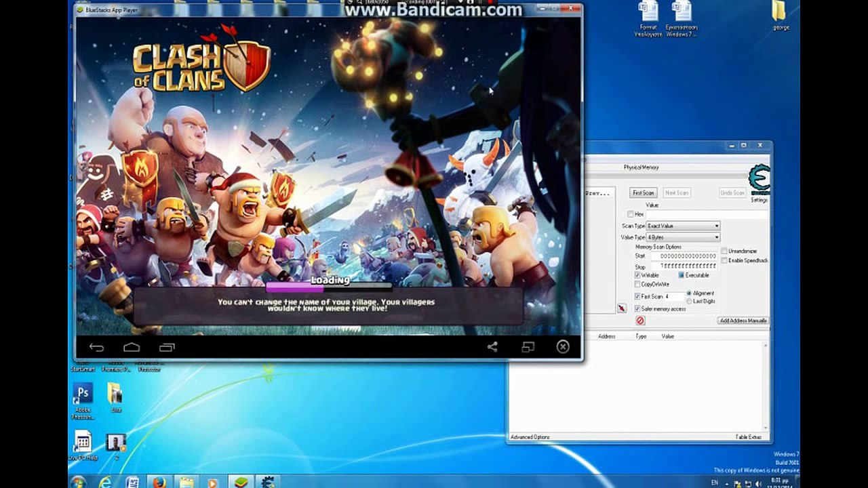This screenshot has width=868, height=488.
Task: Click the Undo Scan button
Action: (x=732, y=193)
